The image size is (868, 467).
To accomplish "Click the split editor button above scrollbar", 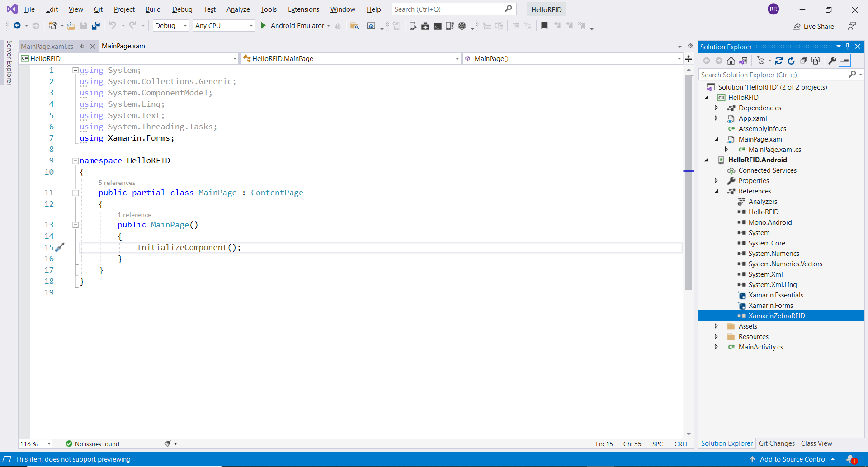I will [689, 59].
